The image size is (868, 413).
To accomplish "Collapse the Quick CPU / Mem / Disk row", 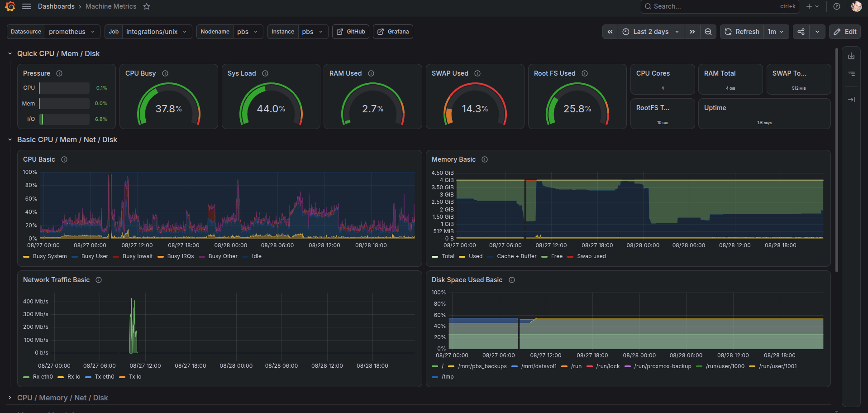I will click(x=10, y=53).
